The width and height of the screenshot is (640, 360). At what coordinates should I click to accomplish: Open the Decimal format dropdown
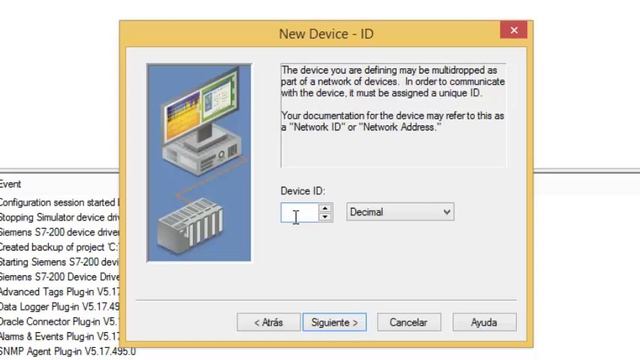(400, 212)
